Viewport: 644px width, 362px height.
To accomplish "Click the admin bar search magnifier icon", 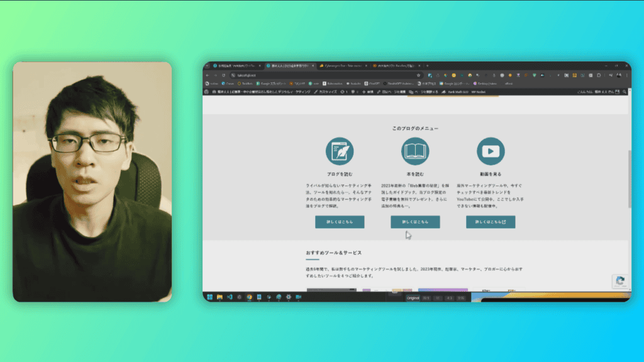I will click(x=625, y=92).
